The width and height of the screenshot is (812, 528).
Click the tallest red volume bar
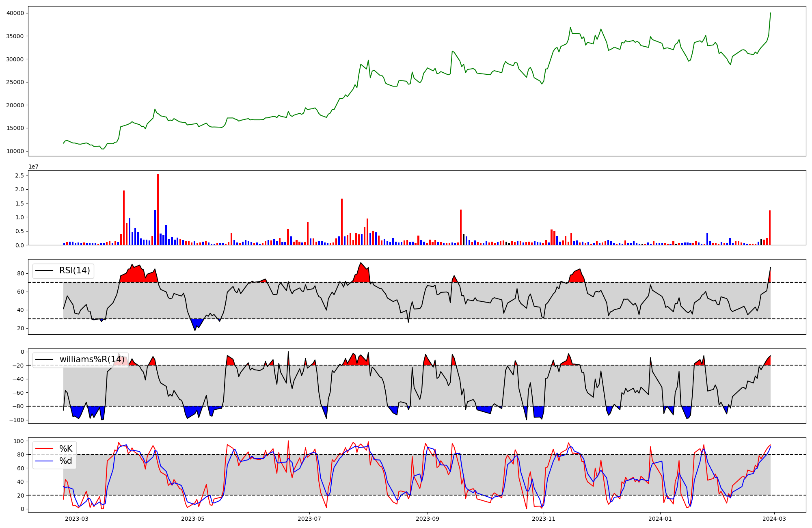click(x=158, y=209)
